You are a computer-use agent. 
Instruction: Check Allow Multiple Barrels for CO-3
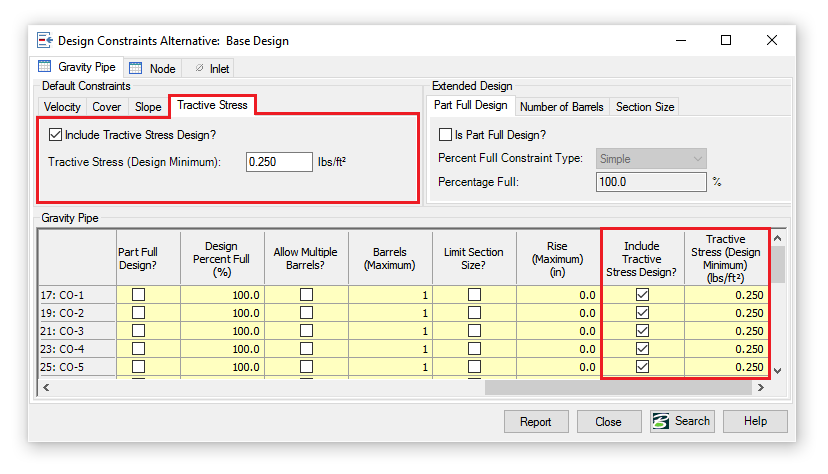click(306, 331)
